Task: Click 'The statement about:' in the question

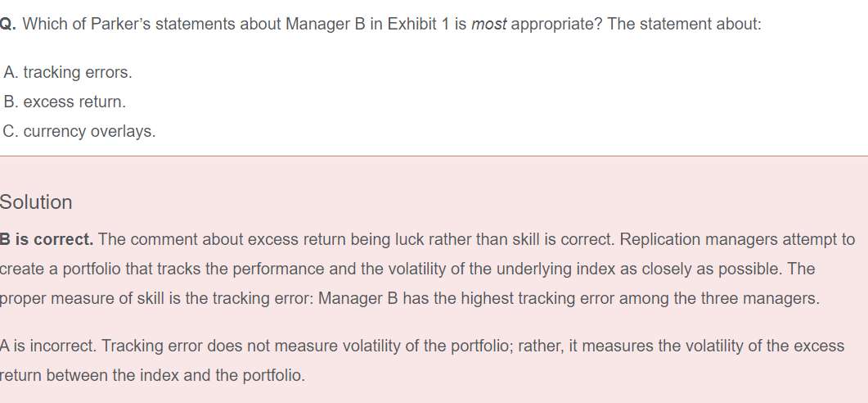Action: coord(684,24)
